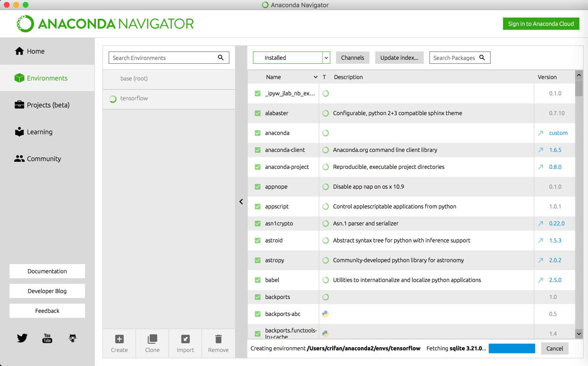Screen dimensions: 588x366
Task: Click the Name column sort chevron
Action: point(316,77)
